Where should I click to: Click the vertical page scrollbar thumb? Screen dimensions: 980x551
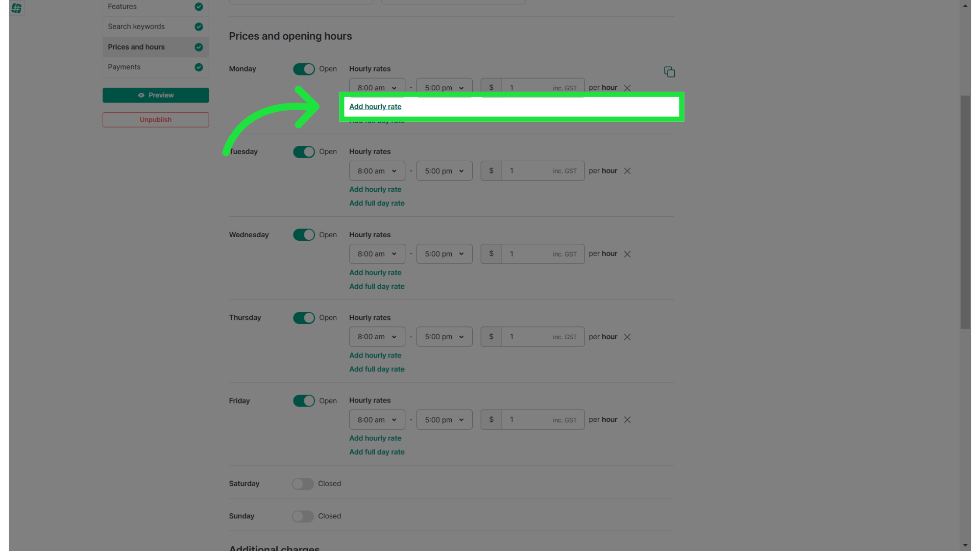click(x=965, y=212)
